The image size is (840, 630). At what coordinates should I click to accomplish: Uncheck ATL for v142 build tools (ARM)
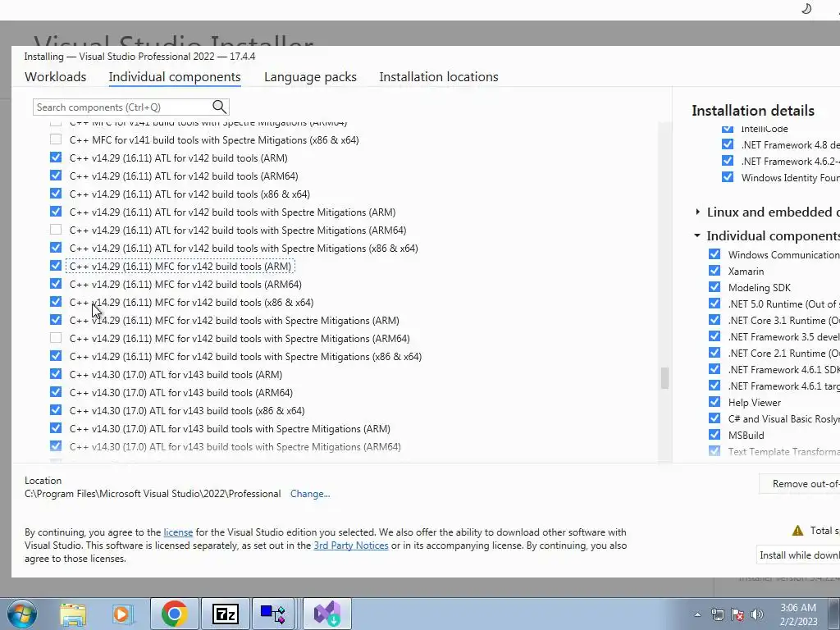pos(56,157)
